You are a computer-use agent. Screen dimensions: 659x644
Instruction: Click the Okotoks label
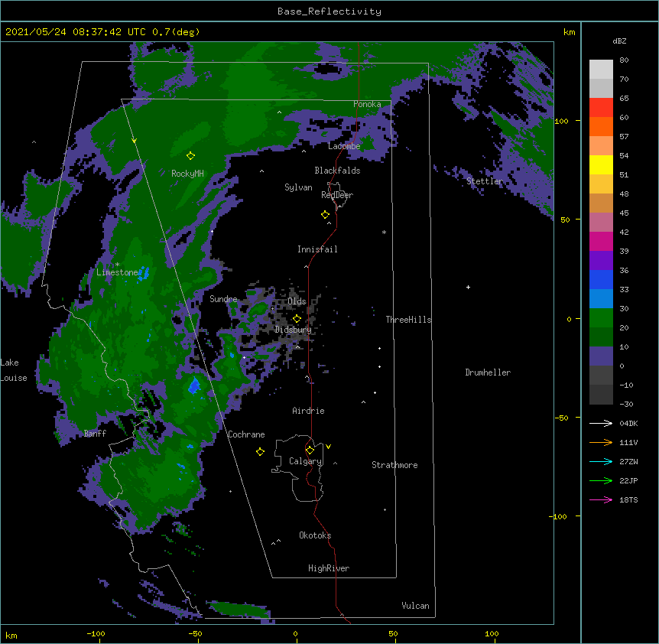315,535
